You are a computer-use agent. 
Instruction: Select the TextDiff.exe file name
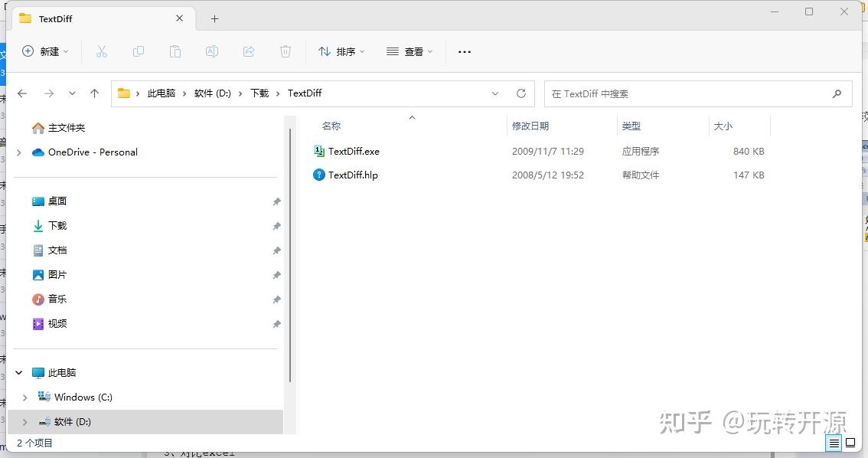pyautogui.click(x=354, y=151)
